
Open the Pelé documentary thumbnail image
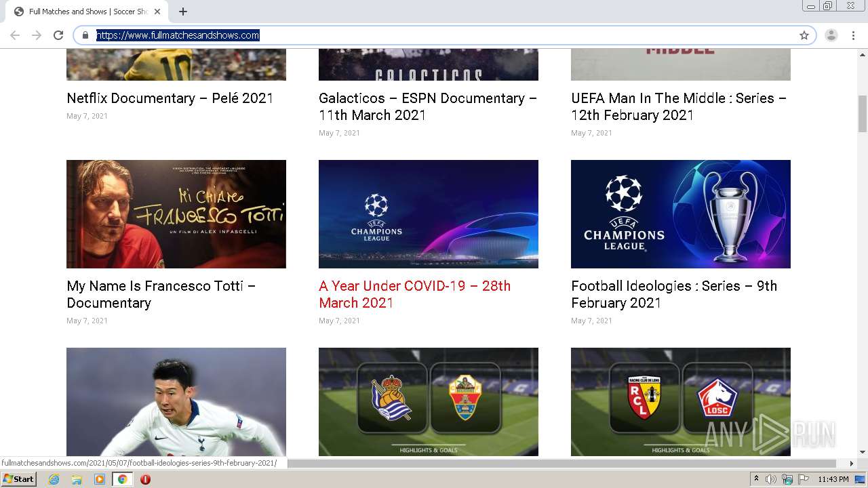(176, 64)
